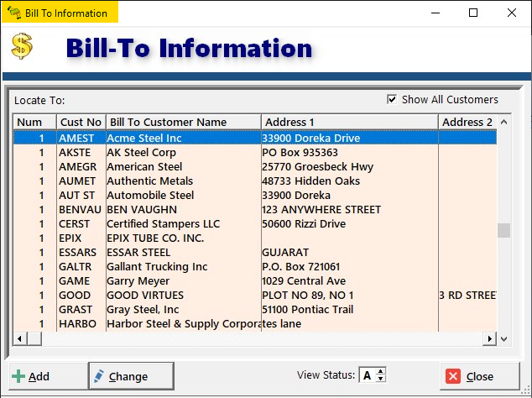
Task: Click customer number AKSTE
Action: pyautogui.click(x=75, y=153)
